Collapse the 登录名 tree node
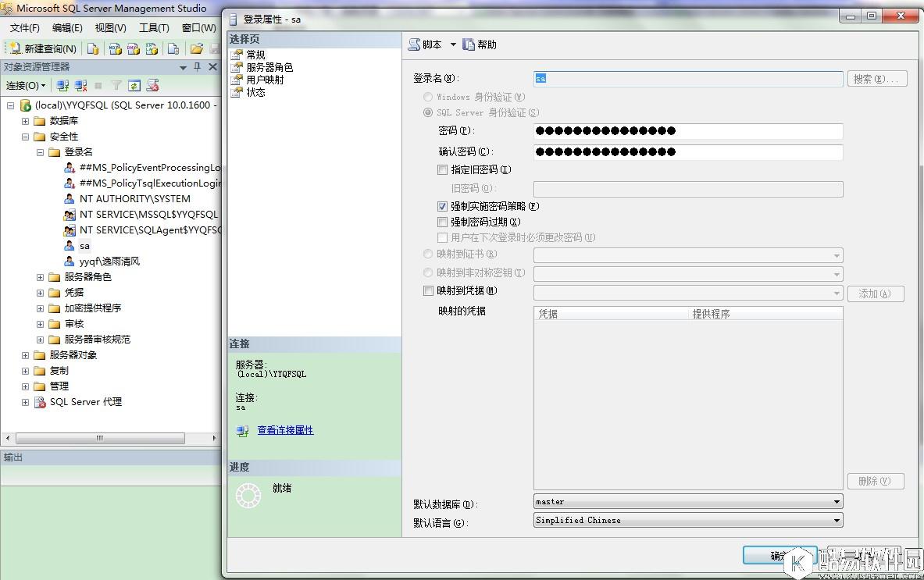 38,151
